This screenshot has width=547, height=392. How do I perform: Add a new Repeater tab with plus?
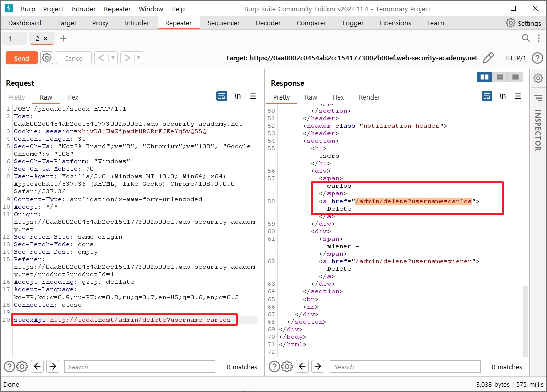[x=63, y=38]
